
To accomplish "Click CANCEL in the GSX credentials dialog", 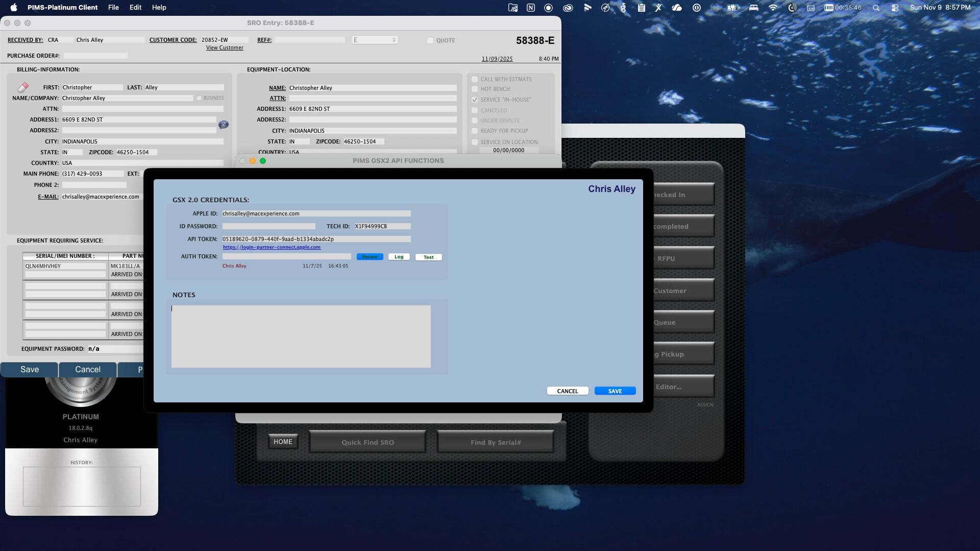I will point(568,391).
